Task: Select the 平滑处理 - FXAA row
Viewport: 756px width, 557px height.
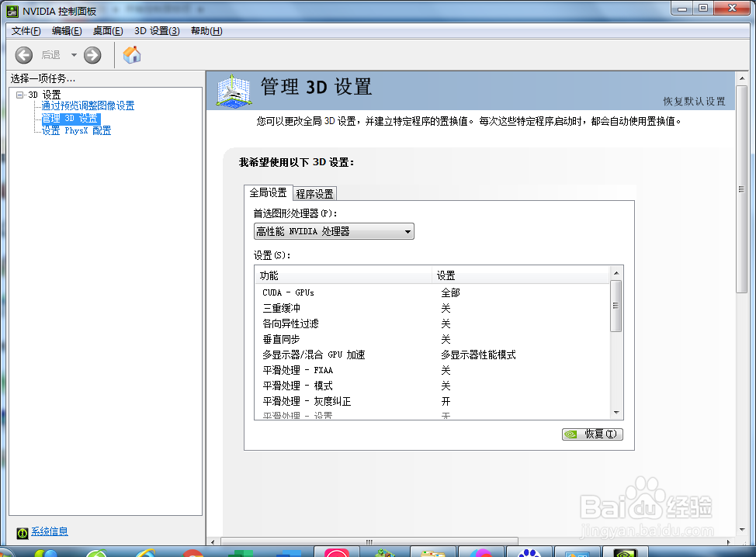Action: pos(432,370)
